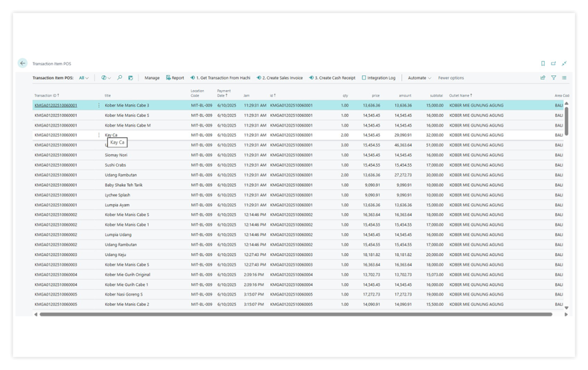Click the subtotal value 15,073.00
The image size is (588, 370).
tap(435, 275)
